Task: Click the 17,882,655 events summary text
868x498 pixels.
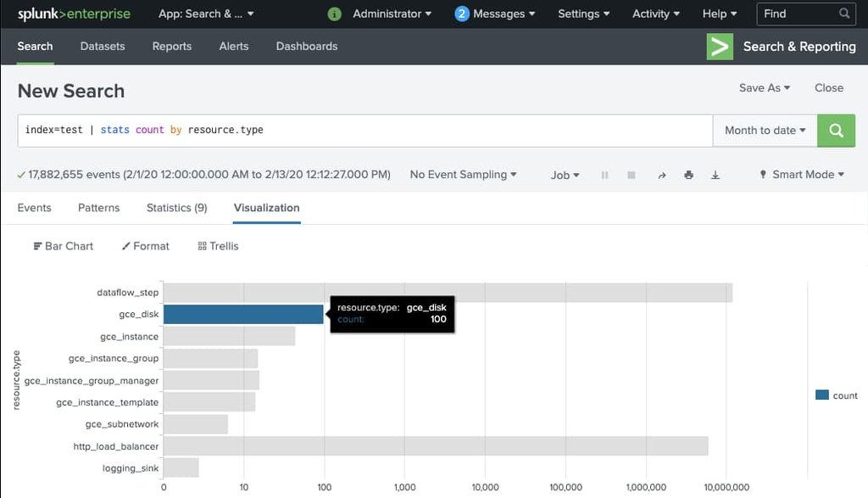Action: click(209, 175)
